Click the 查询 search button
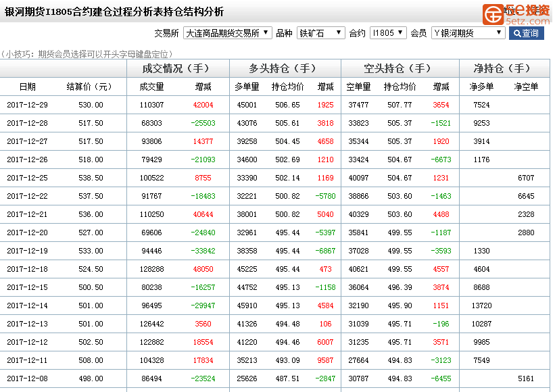The image size is (555, 392). point(527,33)
